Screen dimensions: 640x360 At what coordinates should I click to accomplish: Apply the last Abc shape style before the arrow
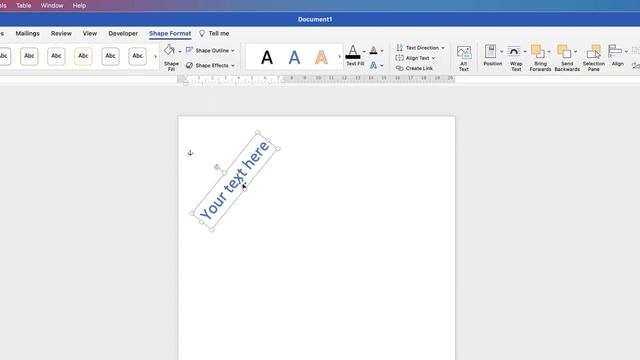137,56
